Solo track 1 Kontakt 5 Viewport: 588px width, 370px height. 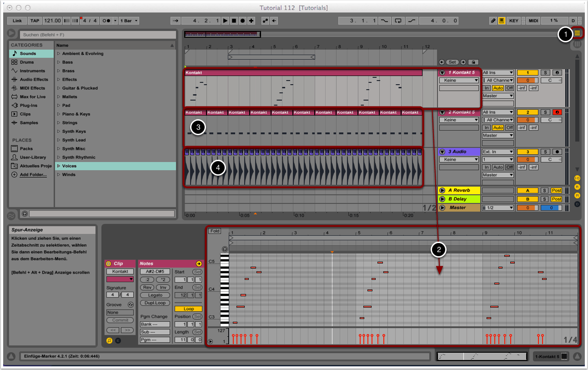coord(545,73)
